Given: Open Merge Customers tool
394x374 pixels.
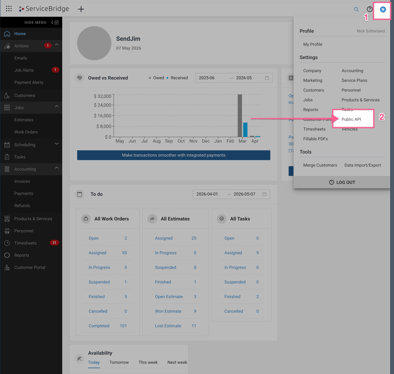Looking at the screenshot, I should pyautogui.click(x=320, y=165).
